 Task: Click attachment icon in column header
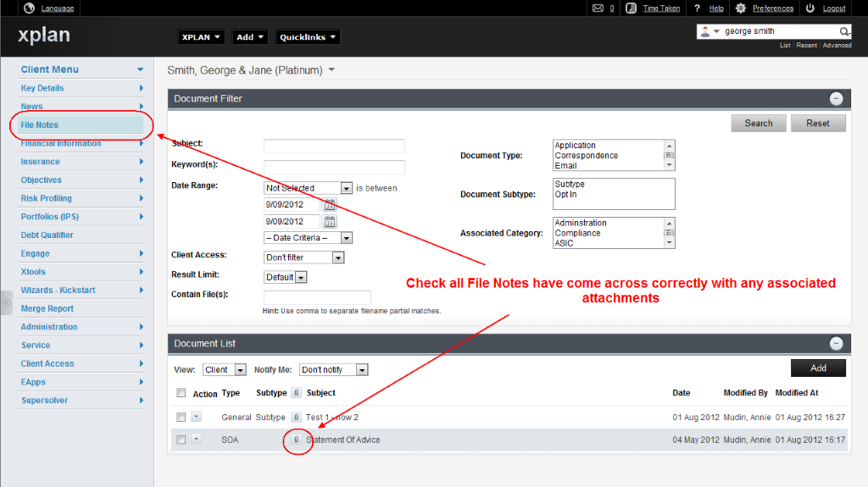[x=297, y=393]
